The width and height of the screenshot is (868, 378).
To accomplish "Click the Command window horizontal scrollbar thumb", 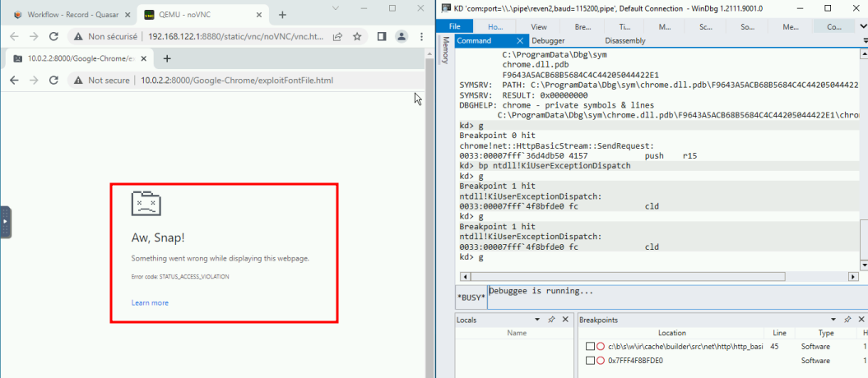I will click(x=629, y=276).
